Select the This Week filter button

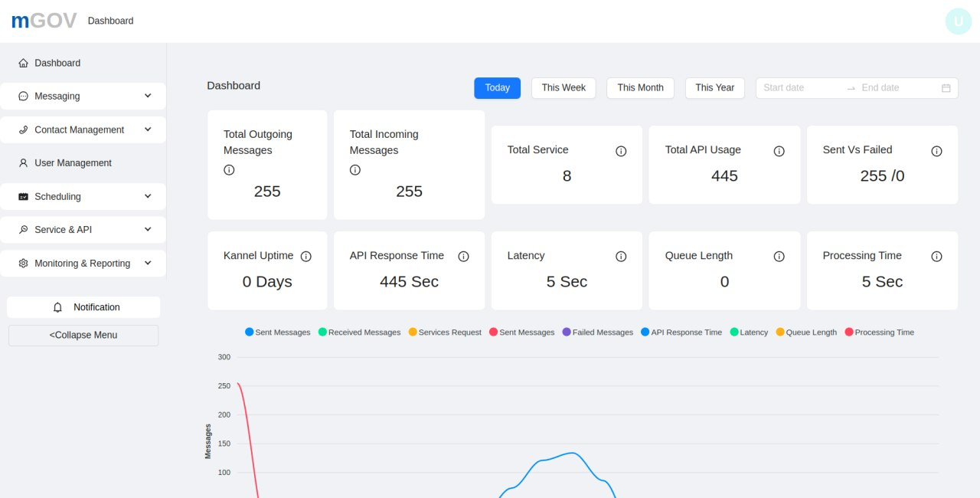click(563, 88)
